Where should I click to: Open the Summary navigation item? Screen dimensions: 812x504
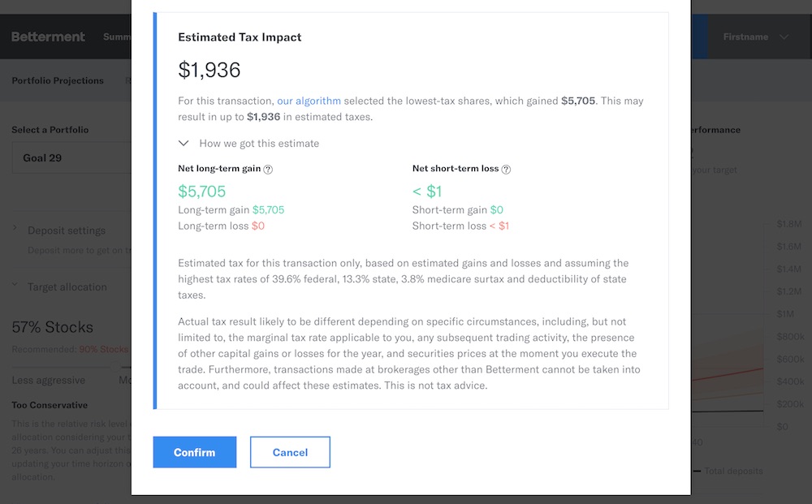[118, 37]
